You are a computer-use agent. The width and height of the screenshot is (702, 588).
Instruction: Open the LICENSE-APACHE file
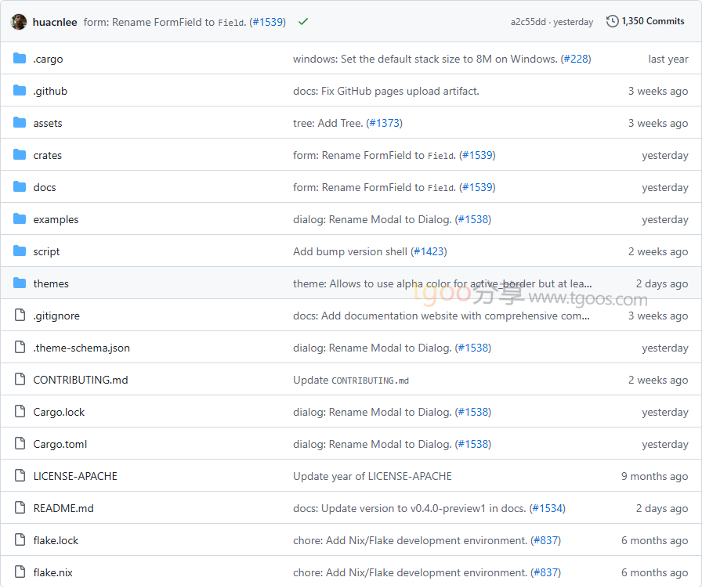pos(75,476)
